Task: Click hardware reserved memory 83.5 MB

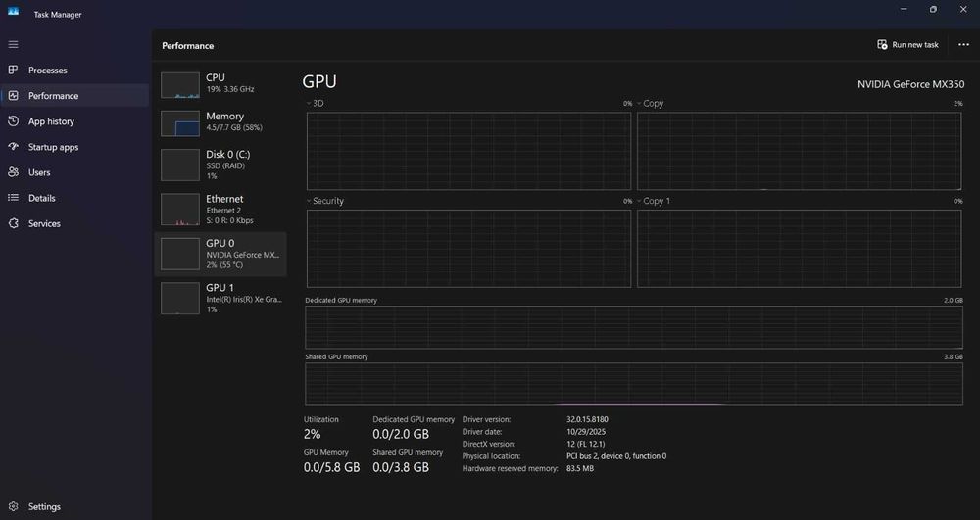Action: [580, 468]
